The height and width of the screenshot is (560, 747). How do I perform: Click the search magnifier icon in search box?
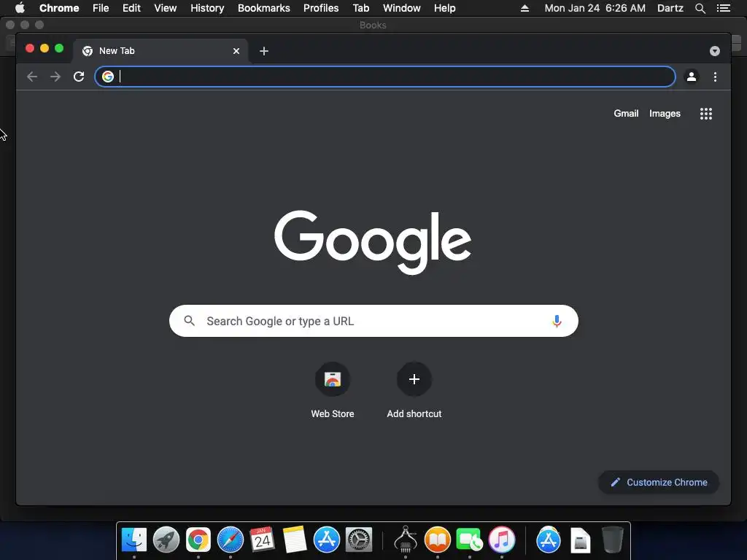click(189, 321)
